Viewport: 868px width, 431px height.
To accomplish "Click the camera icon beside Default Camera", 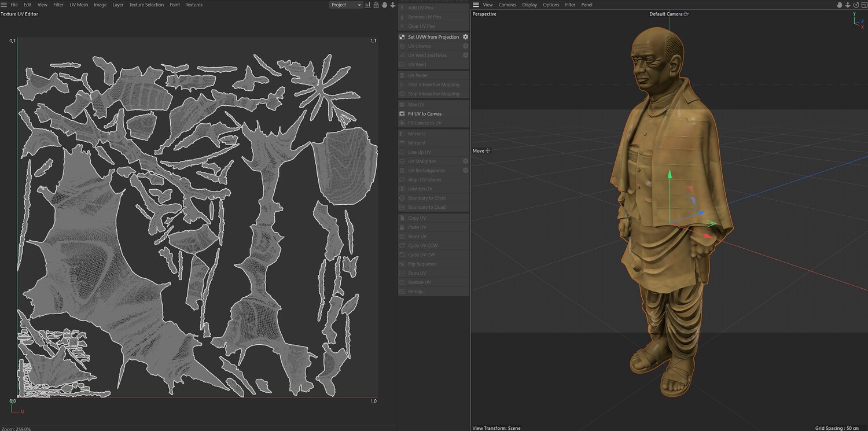I will [686, 14].
